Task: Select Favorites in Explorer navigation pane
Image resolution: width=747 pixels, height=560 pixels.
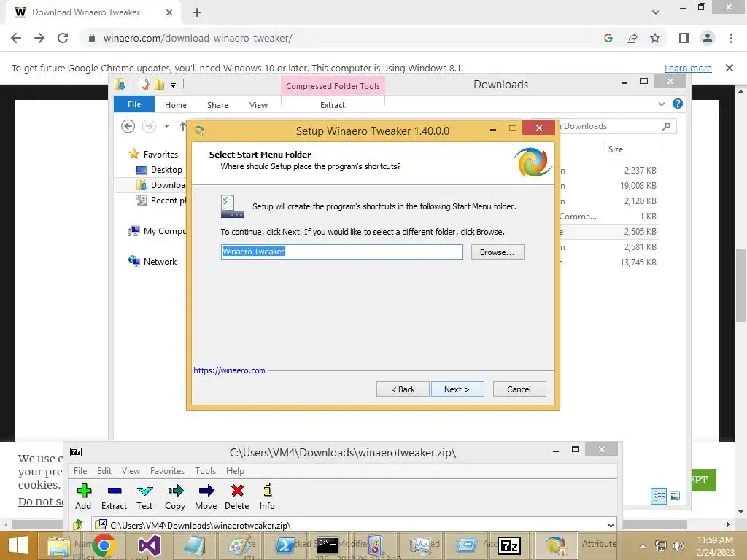Action: click(x=153, y=154)
